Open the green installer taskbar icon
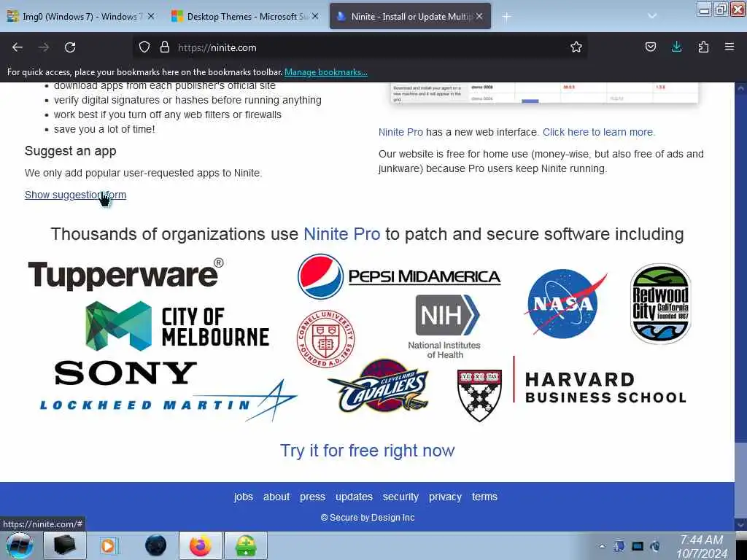The height and width of the screenshot is (560, 747). (x=246, y=545)
